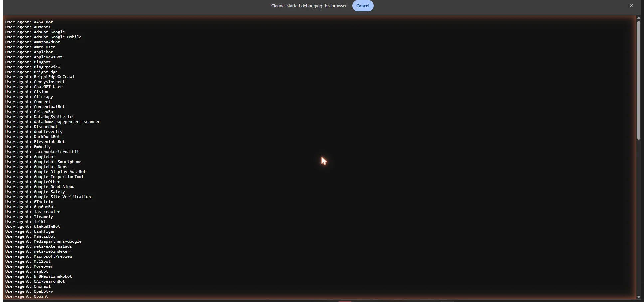Select the 'Concert' user-agent line
The width and height of the screenshot is (644, 302).
point(28,102)
